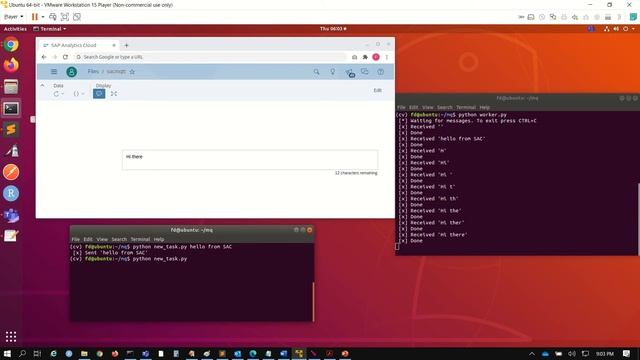640x360 pixels.
Task: Reload the Chrome page
Action: click(x=65, y=57)
